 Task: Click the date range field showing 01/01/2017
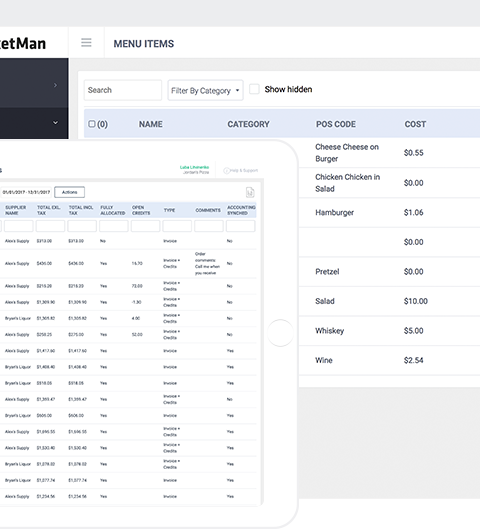(x=26, y=192)
